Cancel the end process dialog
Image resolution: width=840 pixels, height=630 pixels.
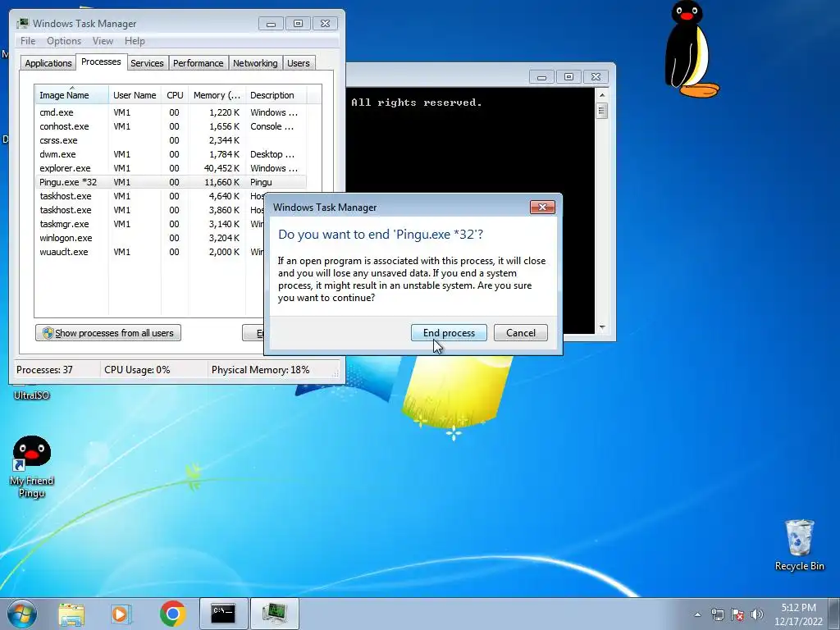(x=521, y=333)
